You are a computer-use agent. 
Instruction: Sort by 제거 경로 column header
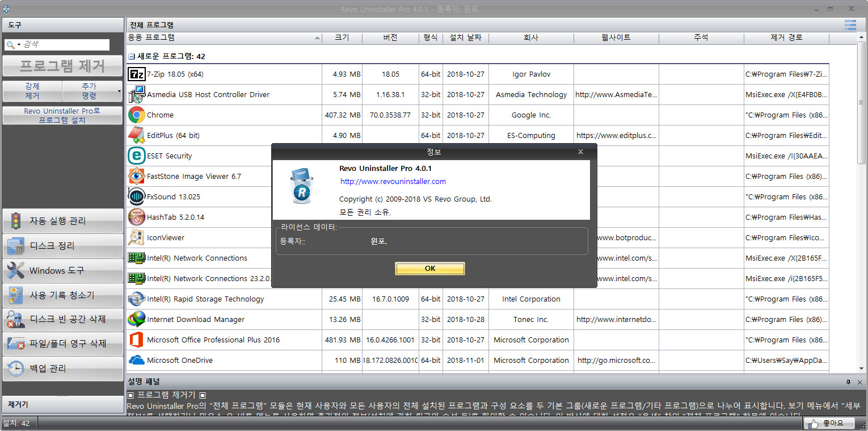[786, 37]
